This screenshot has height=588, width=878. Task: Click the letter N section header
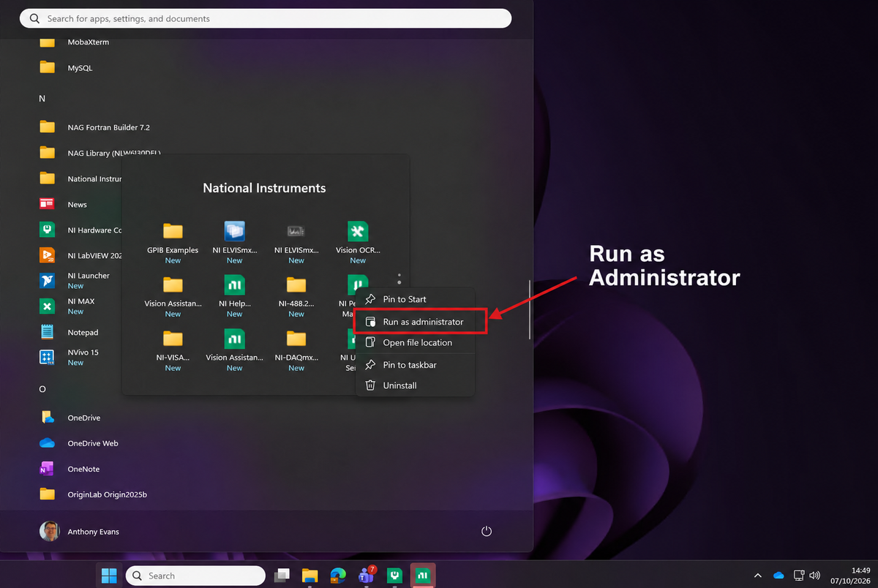(42, 98)
